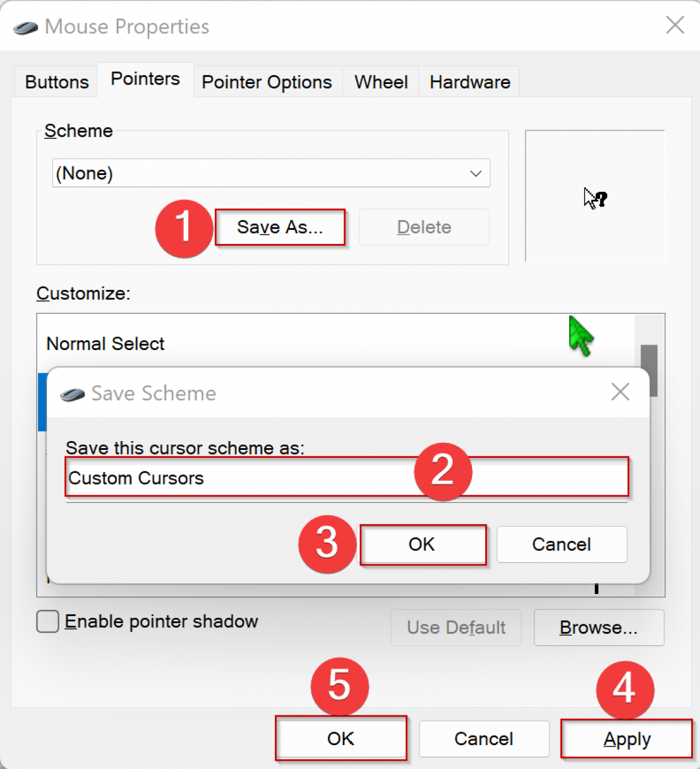Open the Pointer Options tab
Viewport: 700px width, 769px height.
click(267, 82)
